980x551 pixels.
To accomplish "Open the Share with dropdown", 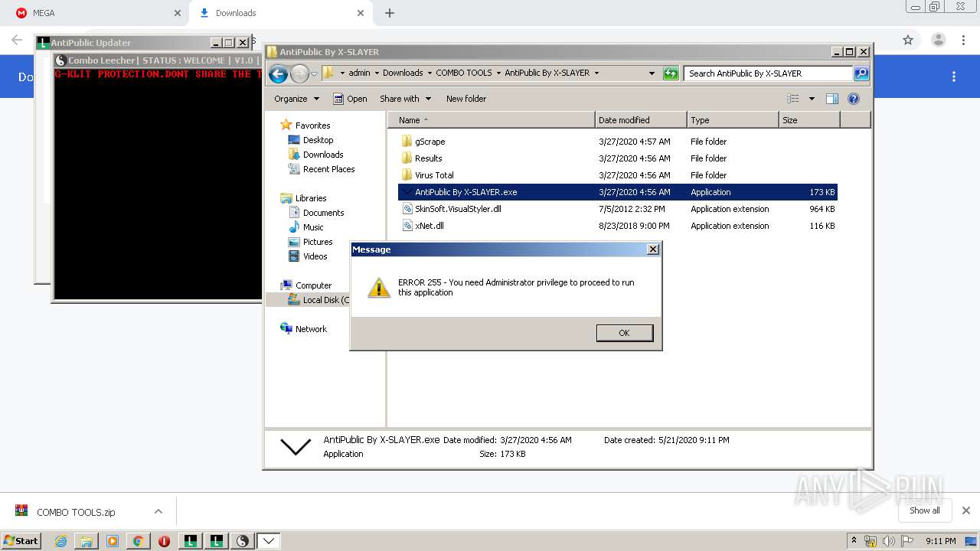I will (406, 99).
